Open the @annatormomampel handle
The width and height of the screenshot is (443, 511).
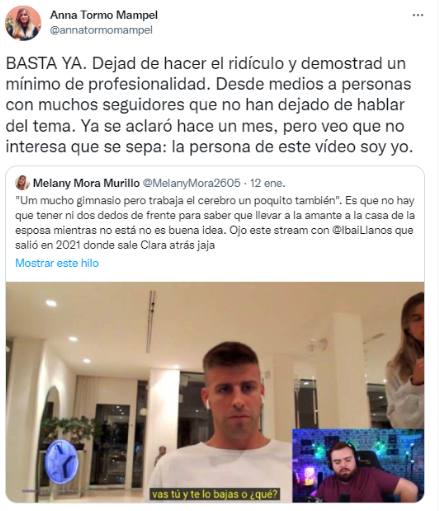(101, 30)
